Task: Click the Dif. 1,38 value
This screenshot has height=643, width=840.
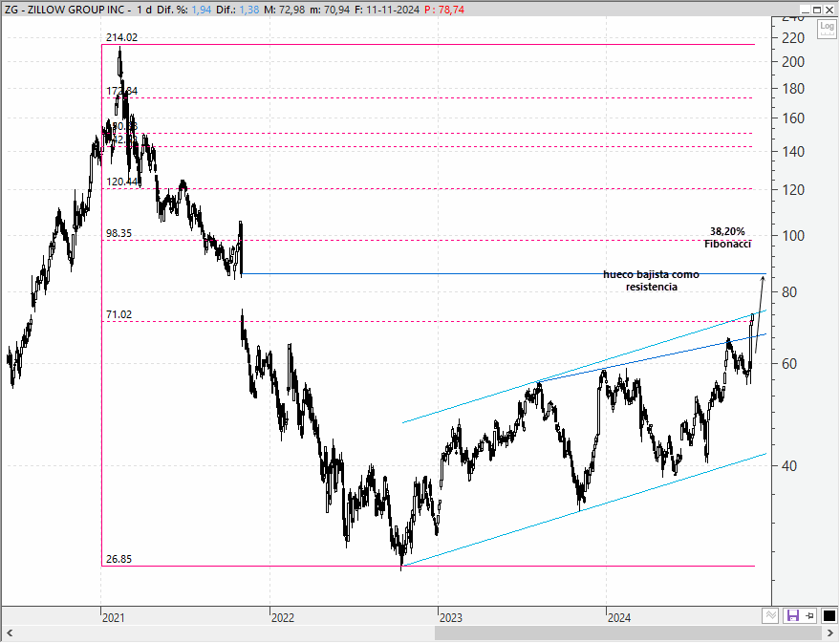Action: 249,10
